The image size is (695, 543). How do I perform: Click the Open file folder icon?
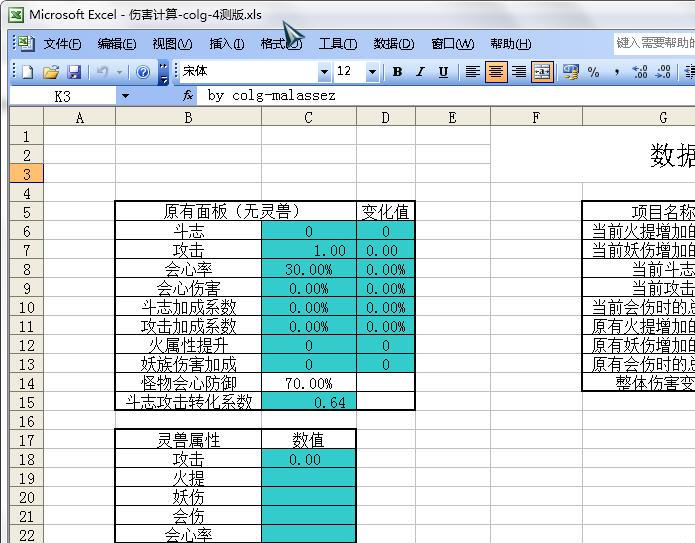click(x=50, y=72)
